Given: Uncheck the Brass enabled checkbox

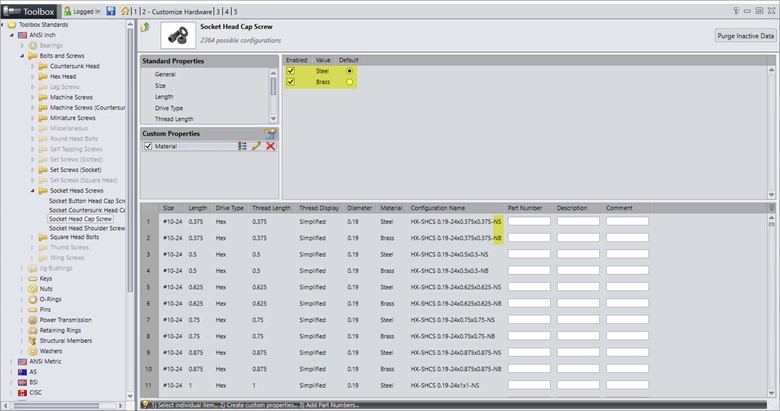Looking at the screenshot, I should (291, 83).
